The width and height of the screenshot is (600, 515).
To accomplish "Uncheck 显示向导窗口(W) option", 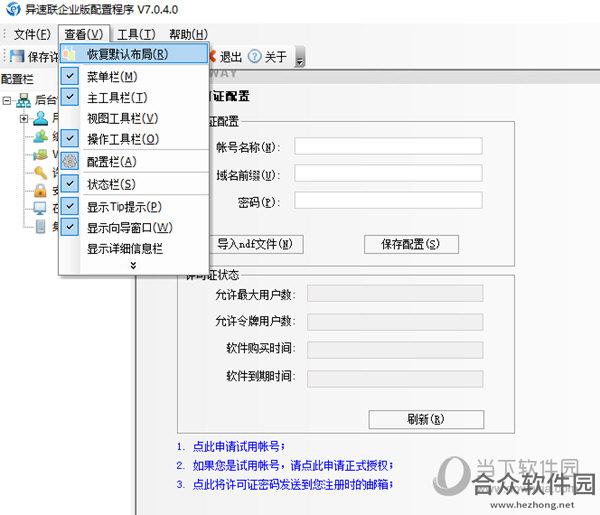I will point(70,227).
